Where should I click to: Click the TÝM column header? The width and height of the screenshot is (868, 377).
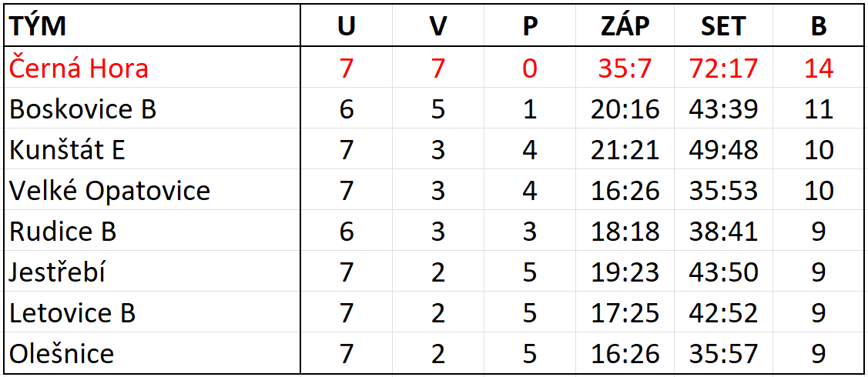click(38, 27)
